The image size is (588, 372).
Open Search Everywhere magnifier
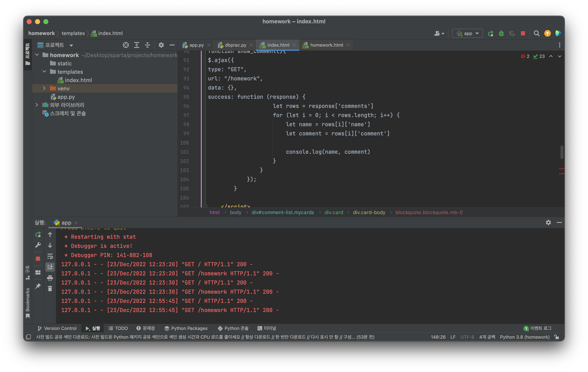click(537, 34)
